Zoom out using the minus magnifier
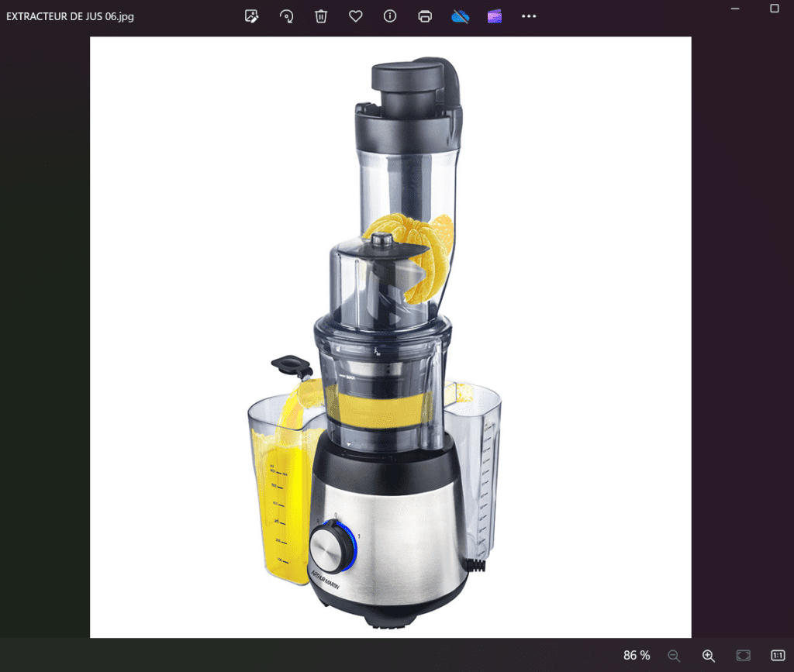 pyautogui.click(x=674, y=656)
